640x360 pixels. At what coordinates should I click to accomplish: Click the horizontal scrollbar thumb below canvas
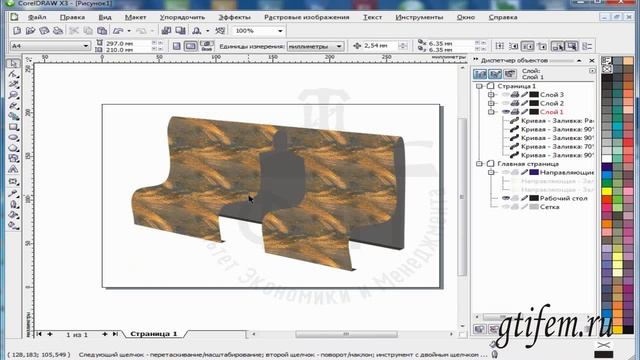[x=346, y=334]
